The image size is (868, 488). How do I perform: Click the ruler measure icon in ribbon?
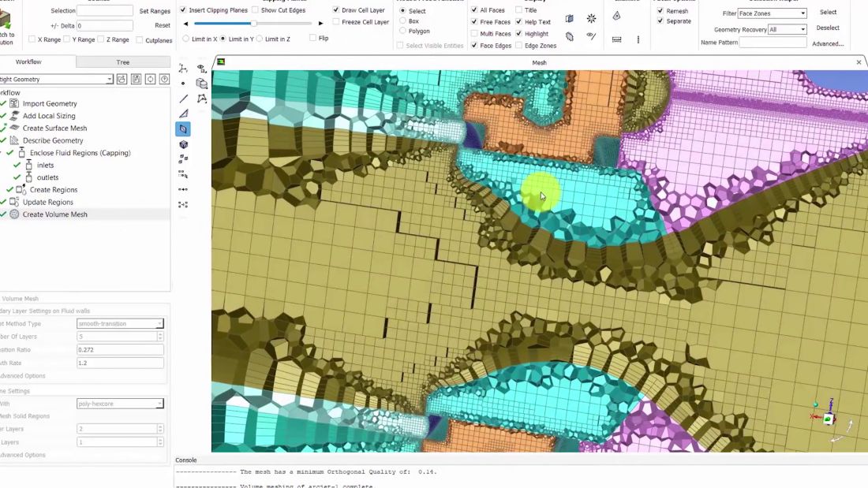click(x=617, y=39)
